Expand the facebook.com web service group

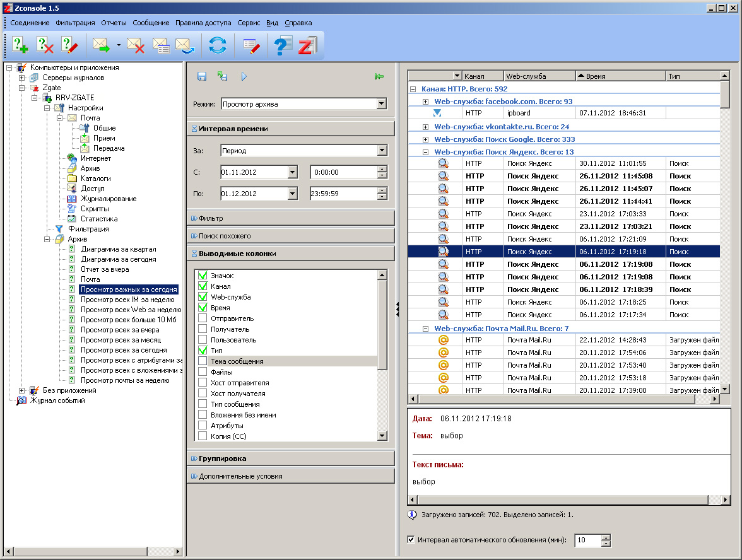[425, 102]
